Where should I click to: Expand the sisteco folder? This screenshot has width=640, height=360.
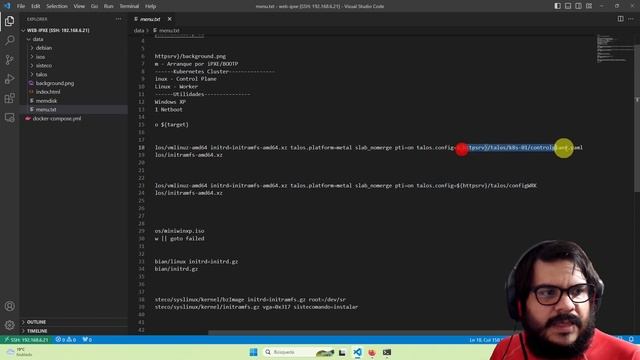32,65
